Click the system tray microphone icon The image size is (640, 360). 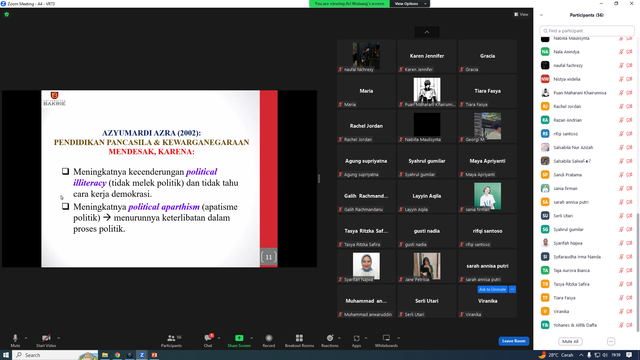[x=589, y=355]
